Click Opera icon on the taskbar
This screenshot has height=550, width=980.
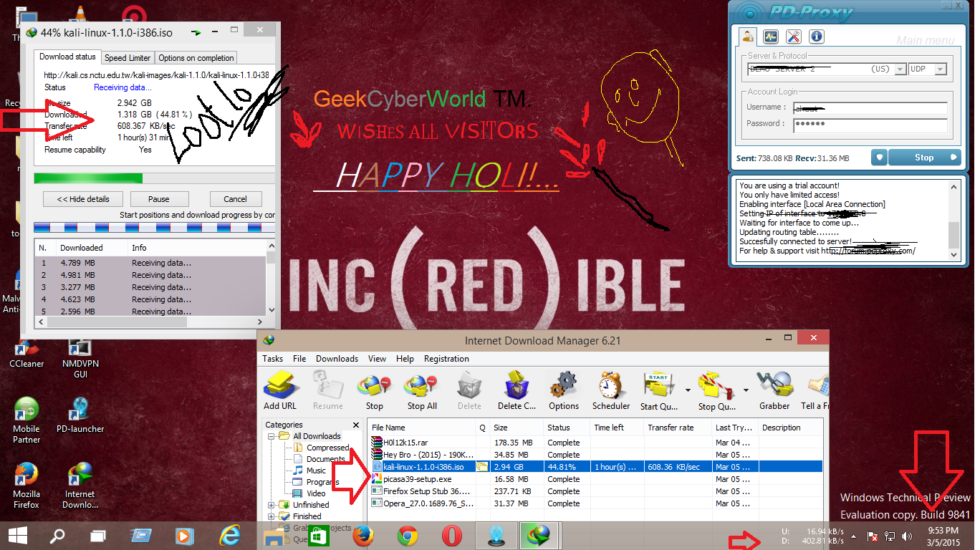[x=451, y=535]
